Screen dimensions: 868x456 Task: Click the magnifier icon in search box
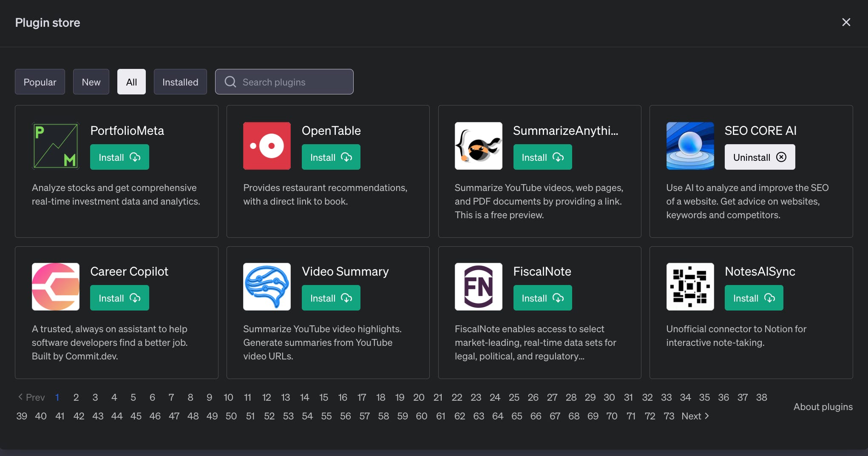pos(230,82)
